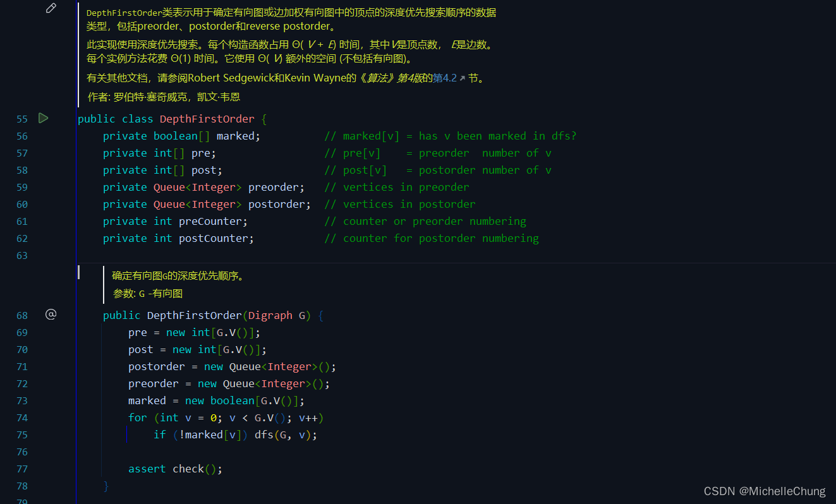Click the pencil edit doc icon
The image size is (836, 504).
click(x=51, y=8)
